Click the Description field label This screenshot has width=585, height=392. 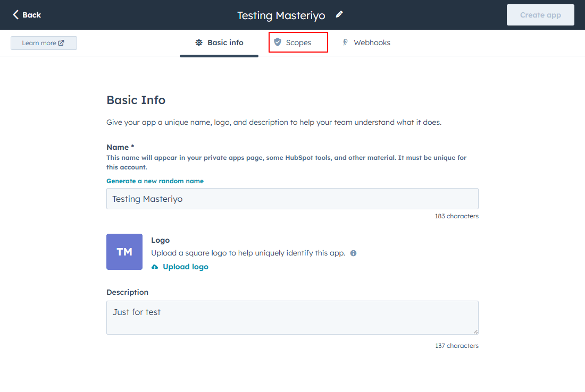pyautogui.click(x=127, y=292)
